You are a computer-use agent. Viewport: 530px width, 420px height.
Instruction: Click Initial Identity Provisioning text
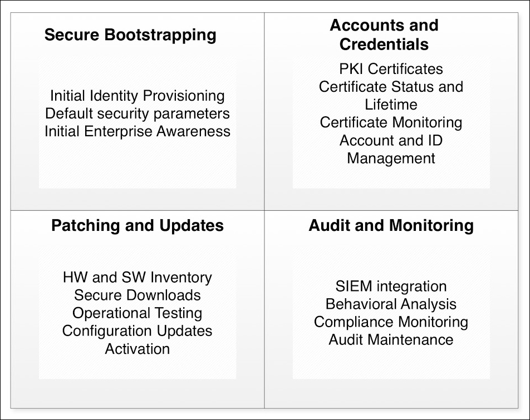tap(137, 96)
